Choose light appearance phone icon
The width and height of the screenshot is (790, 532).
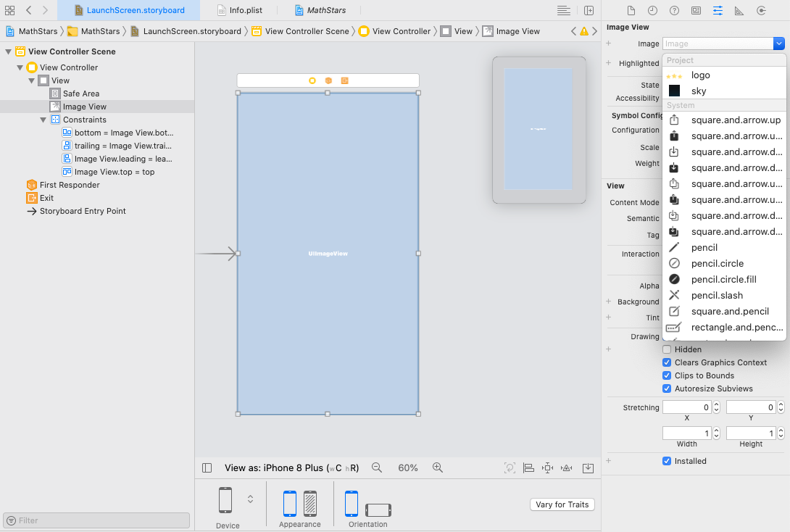[x=290, y=503]
